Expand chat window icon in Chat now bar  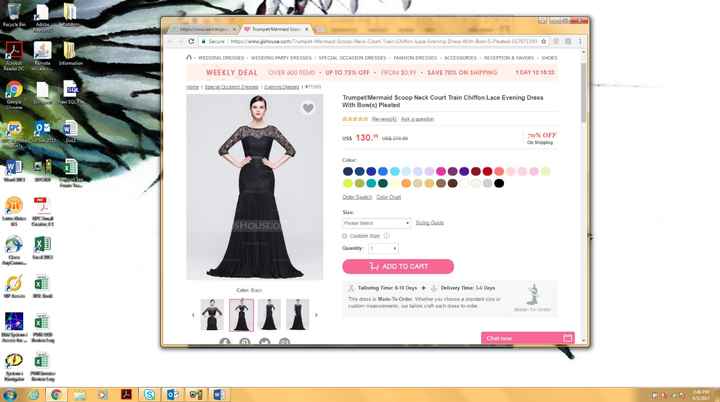tap(568, 339)
